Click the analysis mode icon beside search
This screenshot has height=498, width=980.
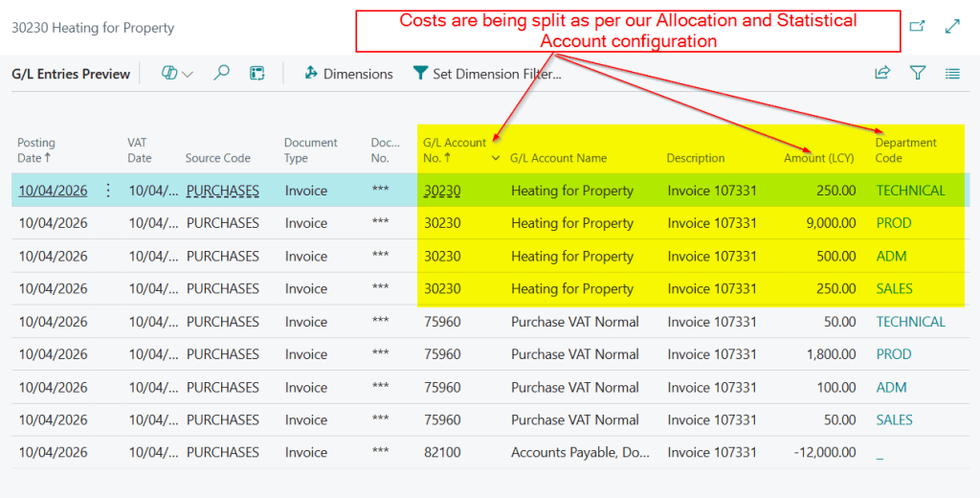tap(256, 74)
